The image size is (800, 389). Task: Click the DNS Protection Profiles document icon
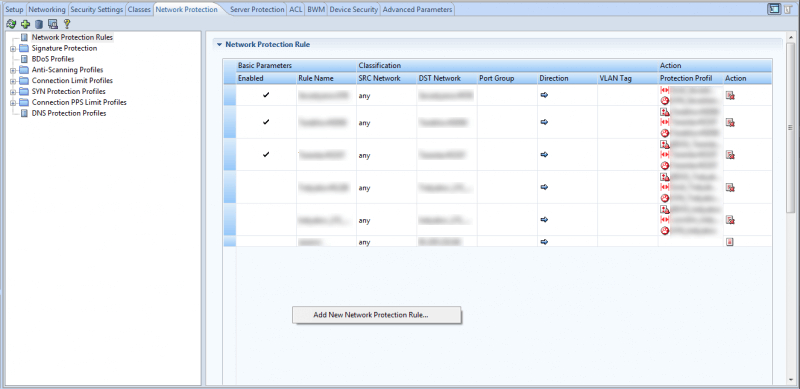point(24,113)
